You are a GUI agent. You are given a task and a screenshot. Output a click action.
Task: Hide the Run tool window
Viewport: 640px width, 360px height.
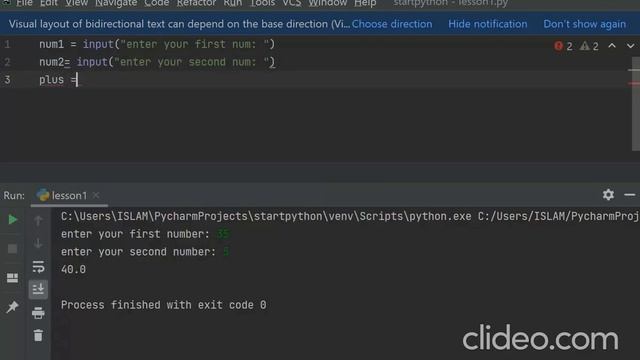(630, 195)
